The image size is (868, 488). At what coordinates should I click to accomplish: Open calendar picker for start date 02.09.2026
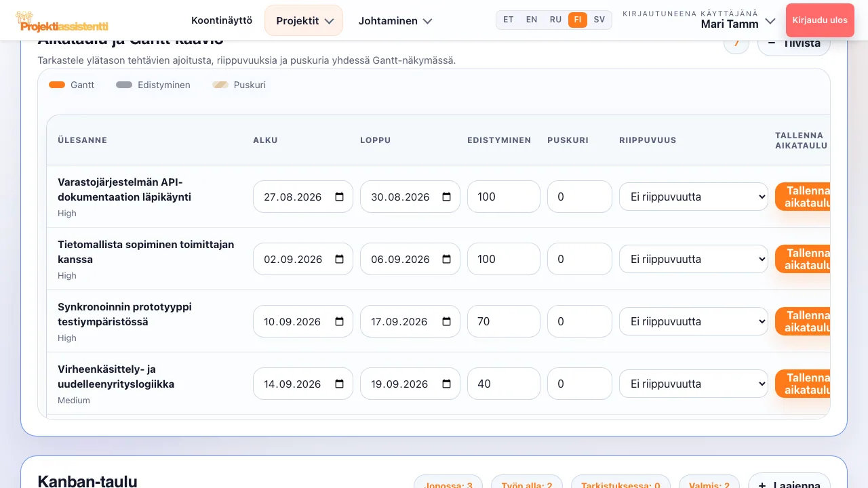340,260
